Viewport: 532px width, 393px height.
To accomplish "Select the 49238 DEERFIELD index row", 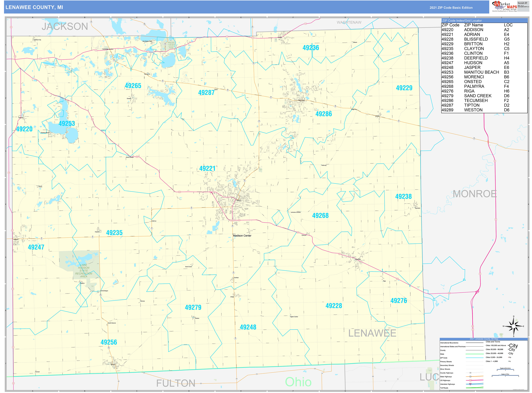I will tap(475, 58).
